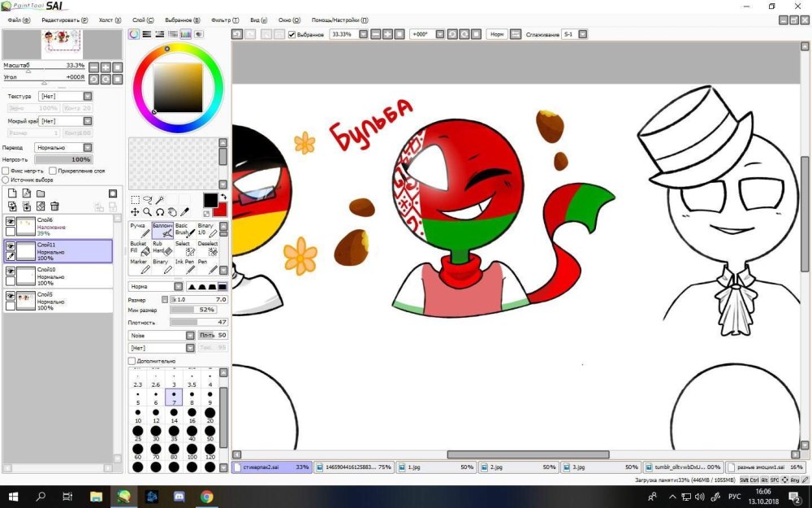
Task: Choose the Ручка brush
Action: (x=140, y=230)
